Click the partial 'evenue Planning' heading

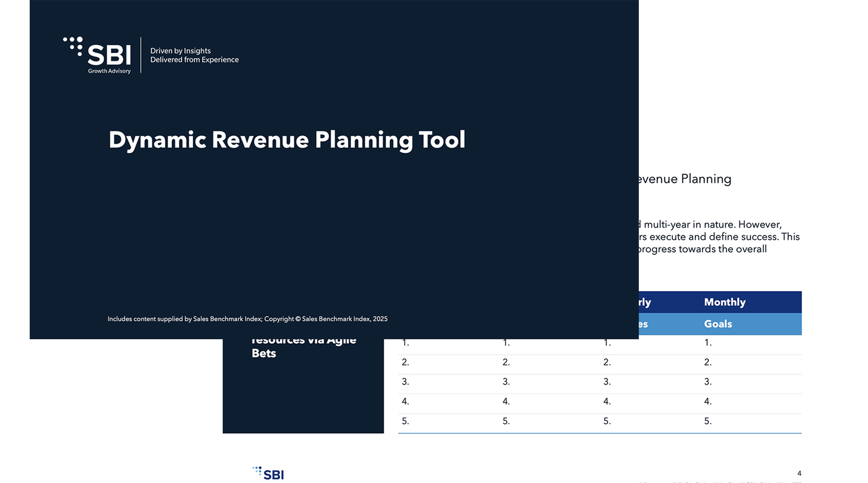point(685,179)
